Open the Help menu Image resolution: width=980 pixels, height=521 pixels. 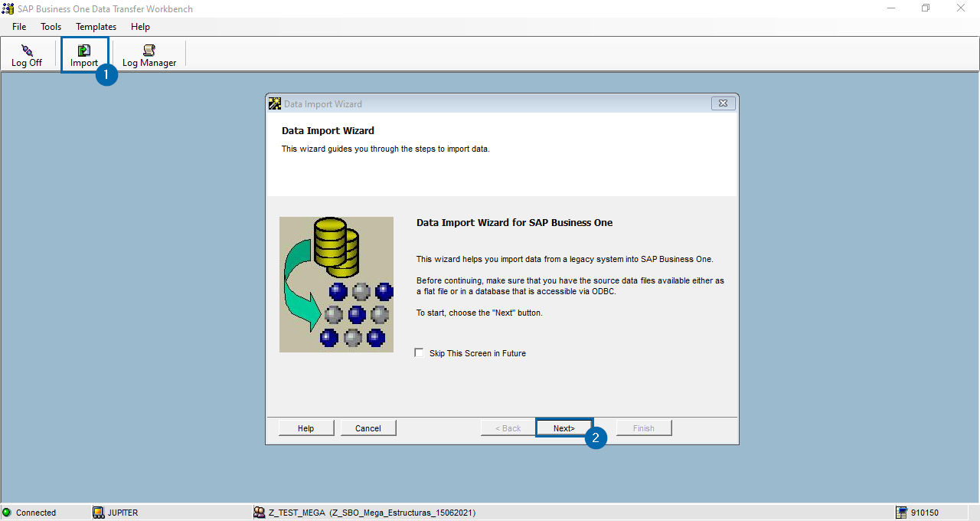[140, 27]
